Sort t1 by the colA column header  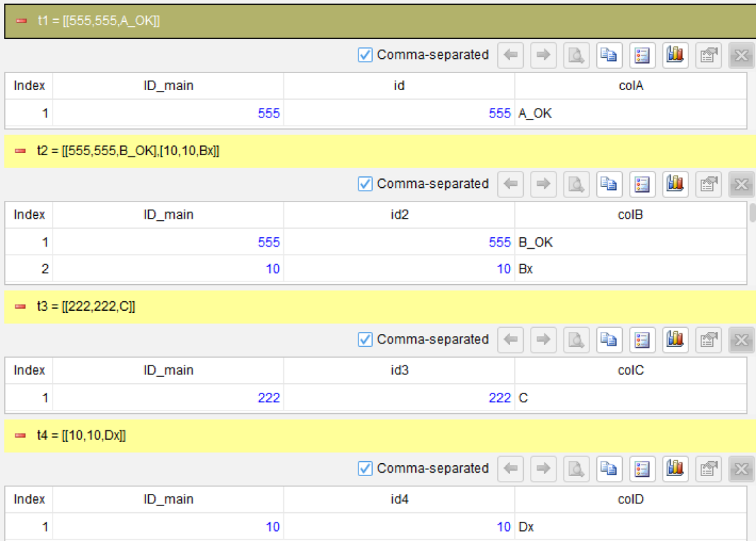(x=630, y=86)
